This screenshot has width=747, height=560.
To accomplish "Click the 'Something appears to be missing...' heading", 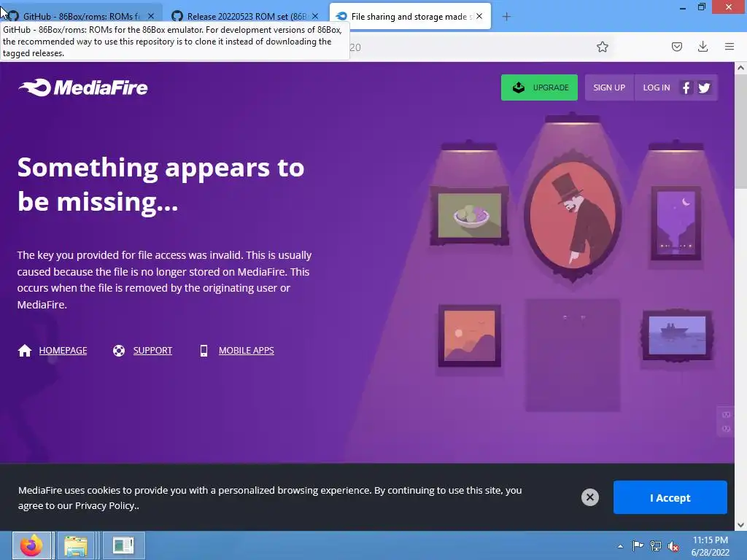I will click(x=161, y=184).
